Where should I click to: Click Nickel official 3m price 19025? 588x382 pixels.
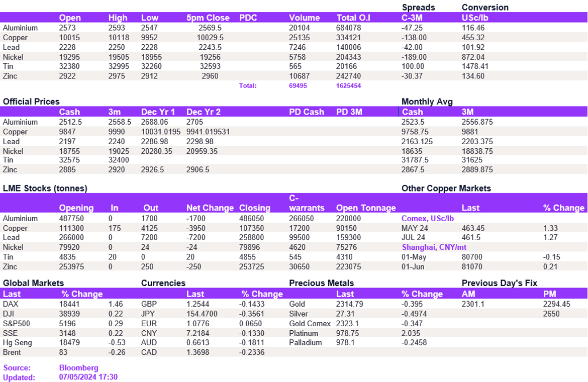pos(119,151)
